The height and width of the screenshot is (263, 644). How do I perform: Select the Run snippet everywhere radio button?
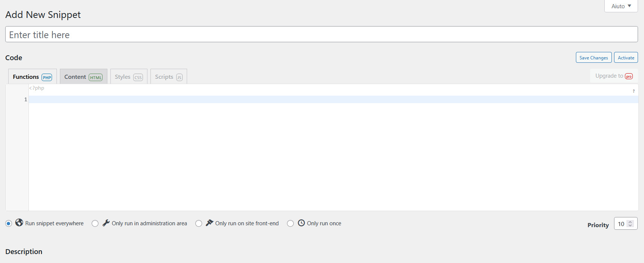tap(9, 223)
